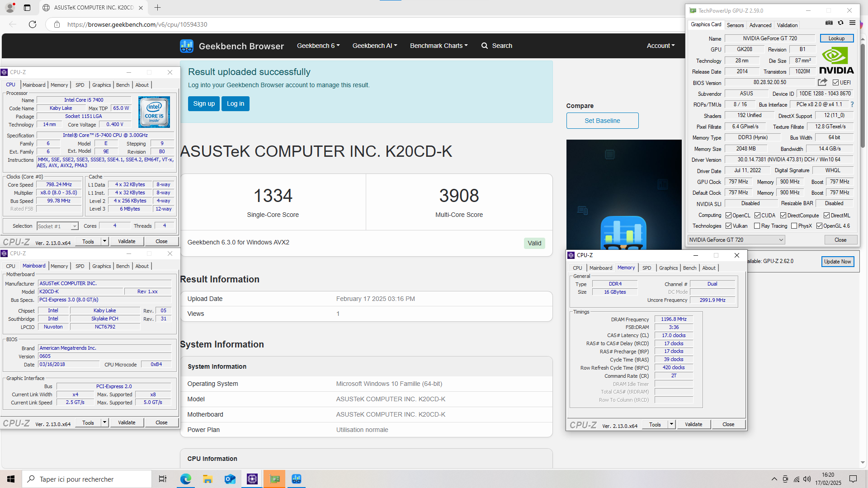
Task: Click the GPU-Z refresh icon
Action: (x=840, y=23)
